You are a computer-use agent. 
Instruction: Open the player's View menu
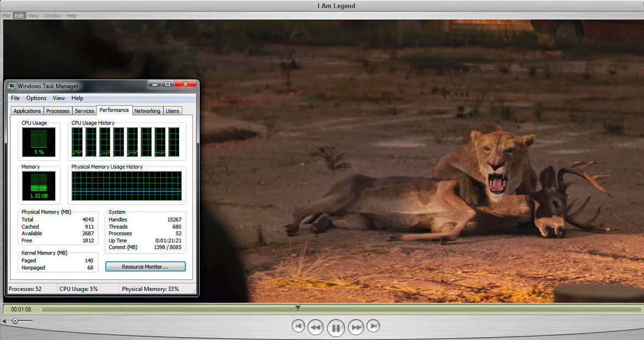[33, 15]
